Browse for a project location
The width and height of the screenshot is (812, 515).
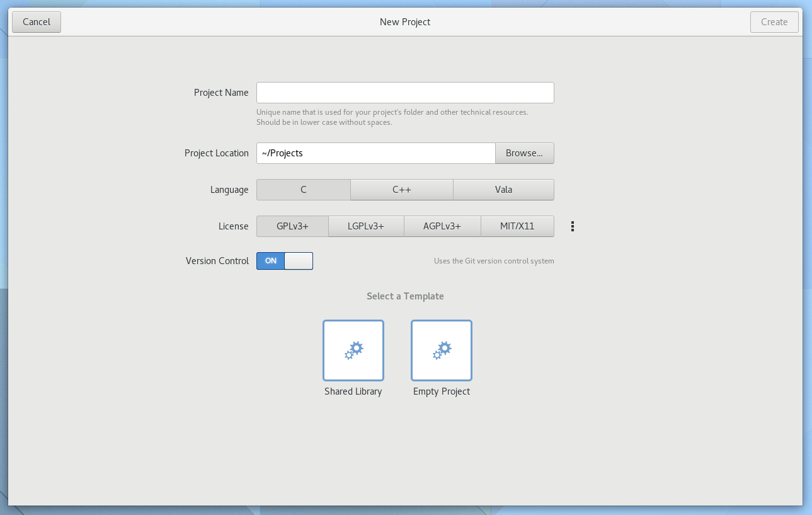tap(525, 153)
